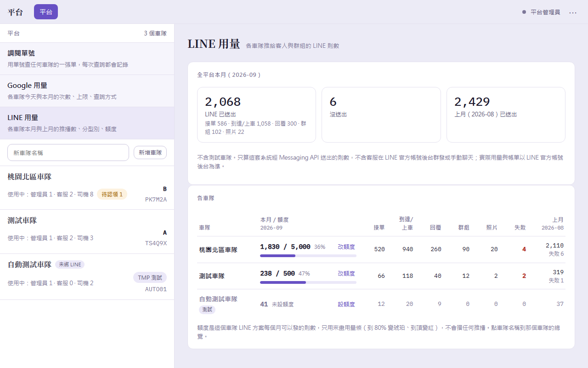Click the 3 個車隊 count label
Viewport: 588px width, 368px height.
coord(155,34)
